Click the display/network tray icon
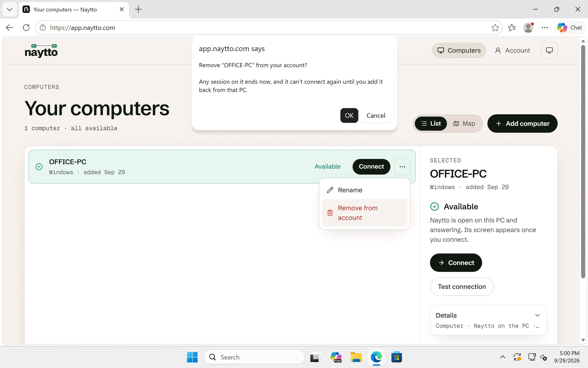Image resolution: width=588 pixels, height=368 pixels. pyautogui.click(x=532, y=357)
